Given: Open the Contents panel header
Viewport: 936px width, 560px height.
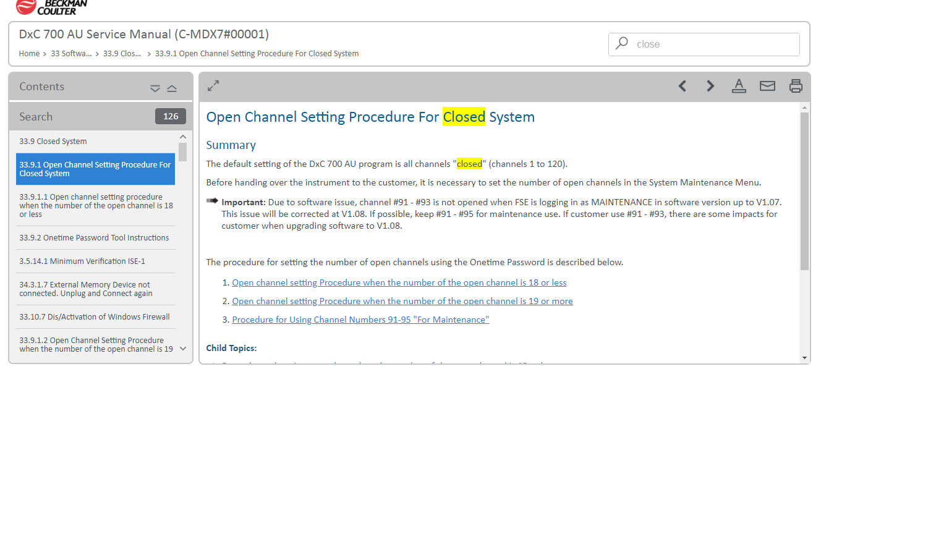Looking at the screenshot, I should [101, 87].
